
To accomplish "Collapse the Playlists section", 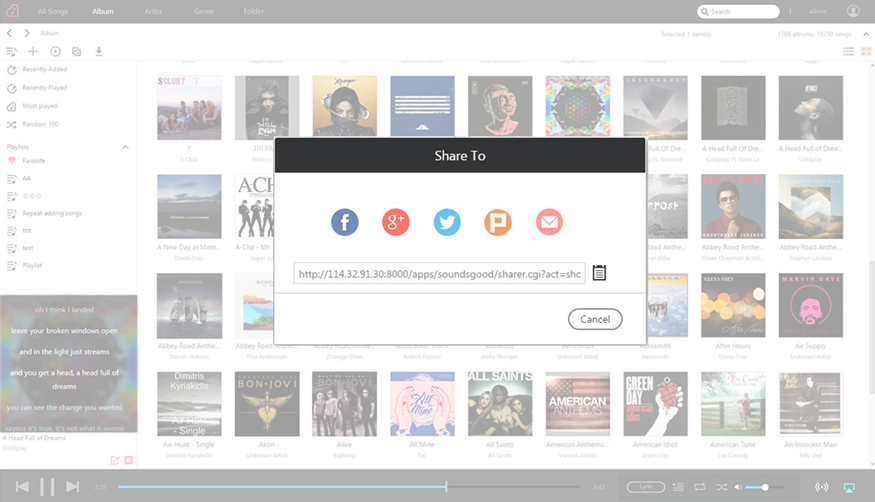I will [x=126, y=147].
